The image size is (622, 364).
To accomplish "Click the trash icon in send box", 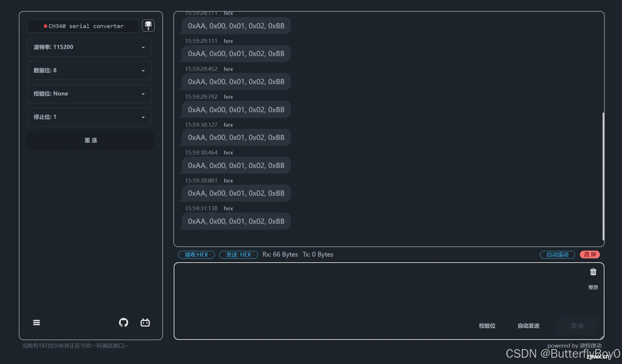I will [593, 272].
